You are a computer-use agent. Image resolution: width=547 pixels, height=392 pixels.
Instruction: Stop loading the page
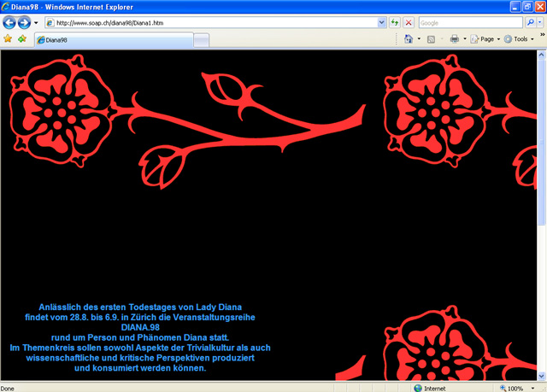pos(409,22)
